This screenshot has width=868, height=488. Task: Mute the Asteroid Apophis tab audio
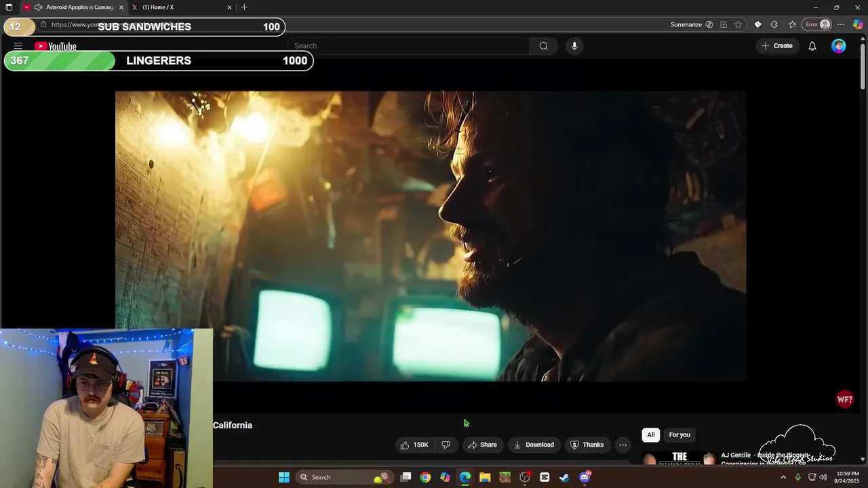coord(38,7)
